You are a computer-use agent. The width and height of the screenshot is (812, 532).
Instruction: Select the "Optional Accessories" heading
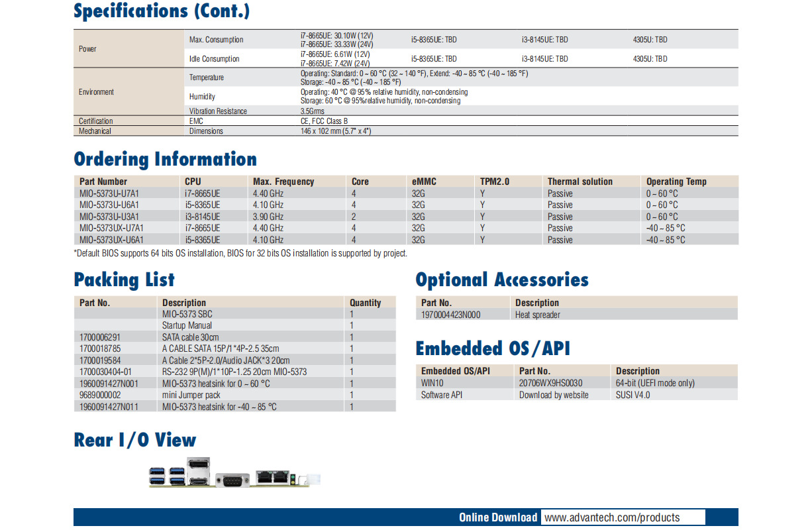click(x=502, y=280)
